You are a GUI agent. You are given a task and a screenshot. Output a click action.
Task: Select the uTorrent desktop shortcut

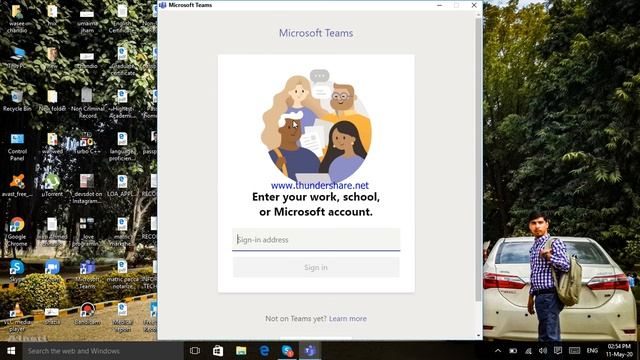tap(52, 185)
